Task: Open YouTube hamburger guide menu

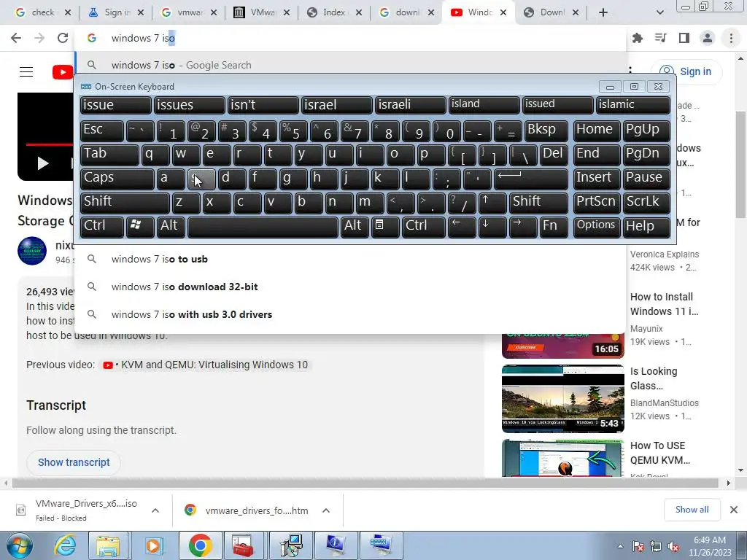Action: point(26,72)
